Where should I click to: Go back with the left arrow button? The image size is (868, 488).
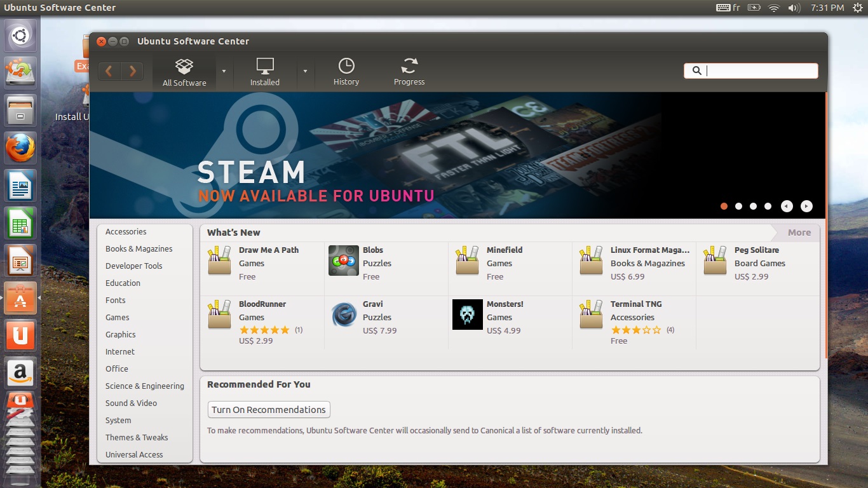pyautogui.click(x=109, y=71)
